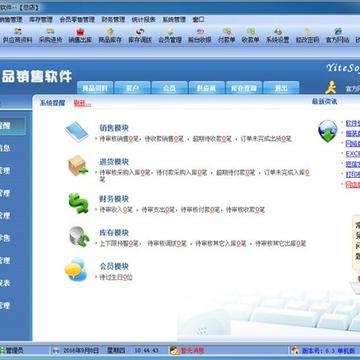This screenshot has height=360, width=360.
Task: Open the 收款单 toolbar icon
Action: pos(251,36)
